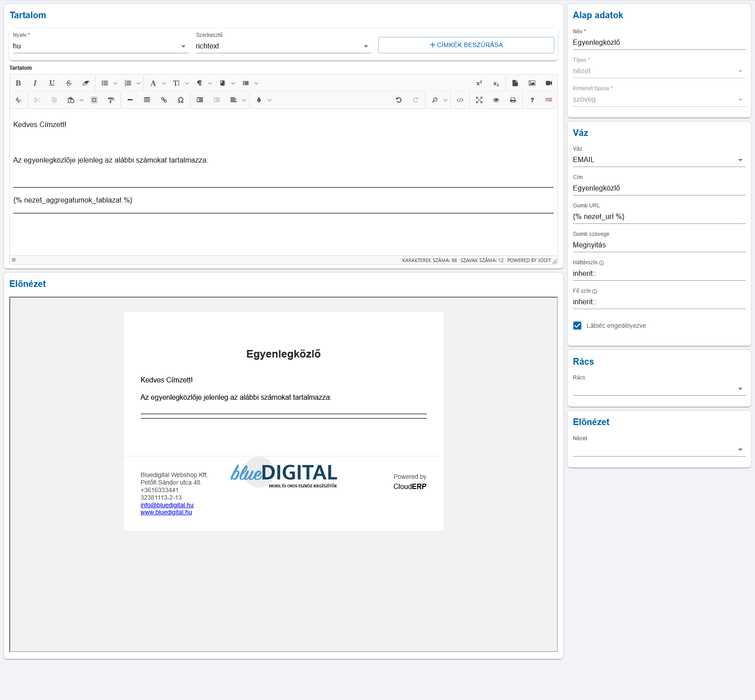The width and height of the screenshot is (755, 700).
Task: Insert a table in the editor
Action: [x=147, y=100]
